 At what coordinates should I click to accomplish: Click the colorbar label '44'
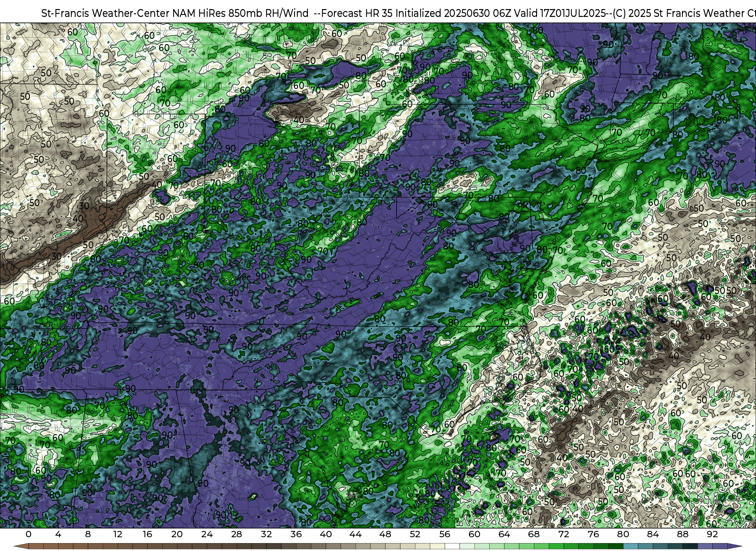point(356,534)
